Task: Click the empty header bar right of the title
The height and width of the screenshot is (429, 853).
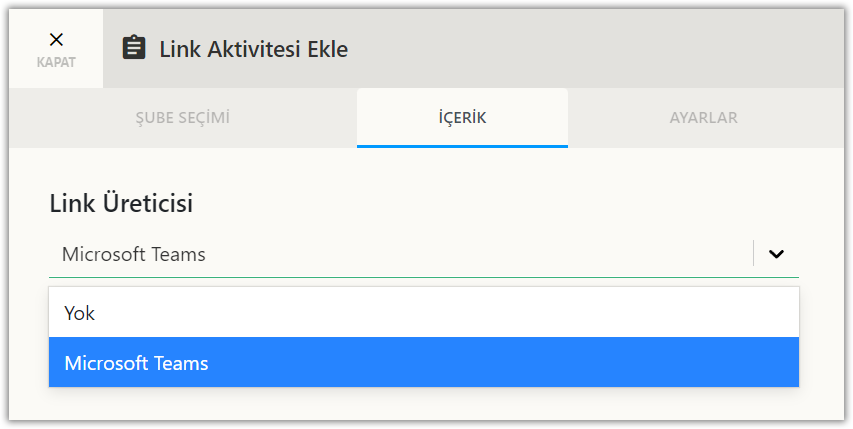Action: tap(600, 48)
